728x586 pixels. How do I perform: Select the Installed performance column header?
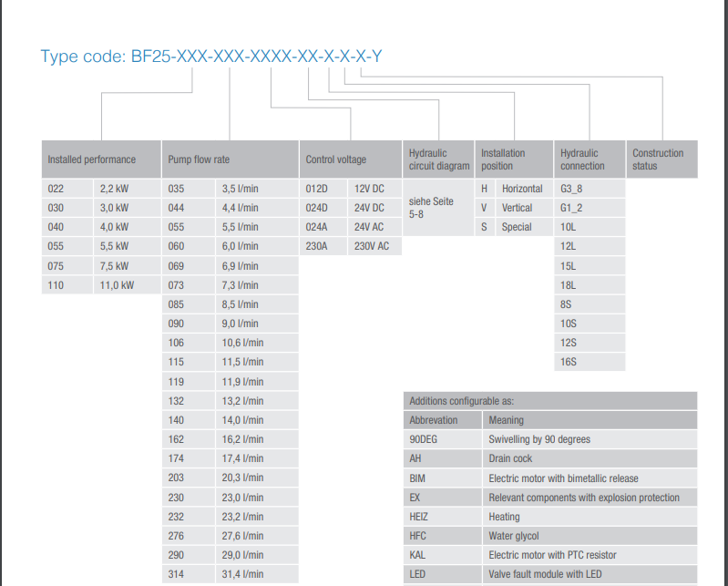click(x=92, y=159)
